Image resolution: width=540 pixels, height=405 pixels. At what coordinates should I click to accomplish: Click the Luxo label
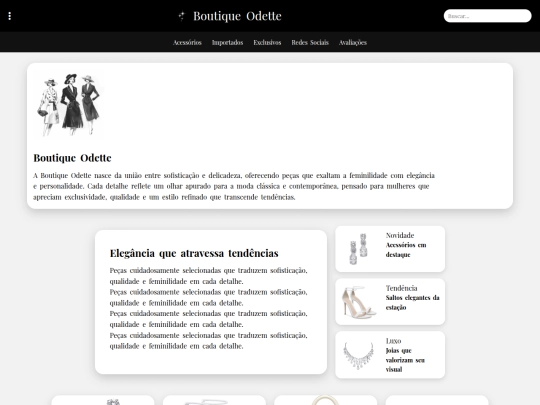pos(393,341)
